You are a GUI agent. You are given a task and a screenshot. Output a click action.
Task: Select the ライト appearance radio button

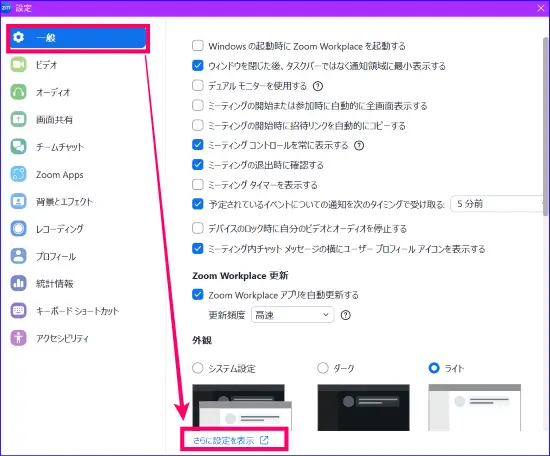tap(434, 368)
